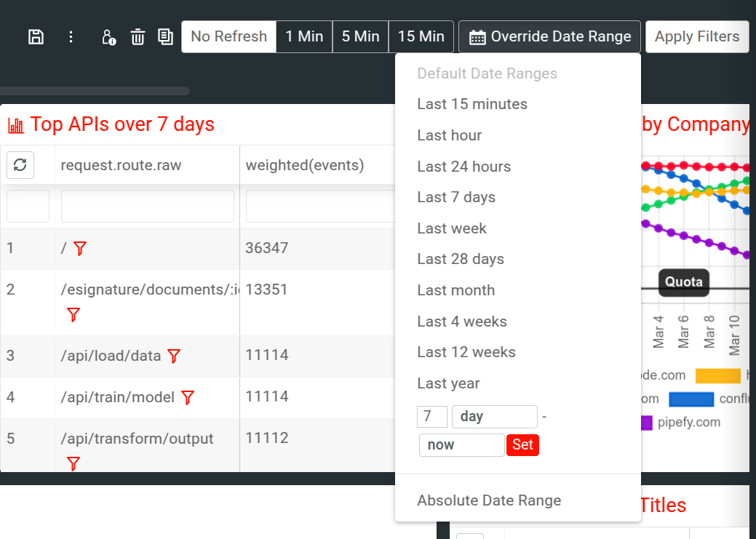Click the filter funnel beside /api/train/model

(187, 398)
